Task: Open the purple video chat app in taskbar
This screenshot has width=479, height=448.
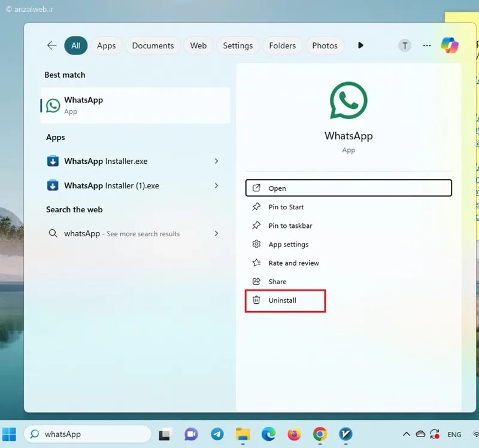Action: pyautogui.click(x=191, y=434)
